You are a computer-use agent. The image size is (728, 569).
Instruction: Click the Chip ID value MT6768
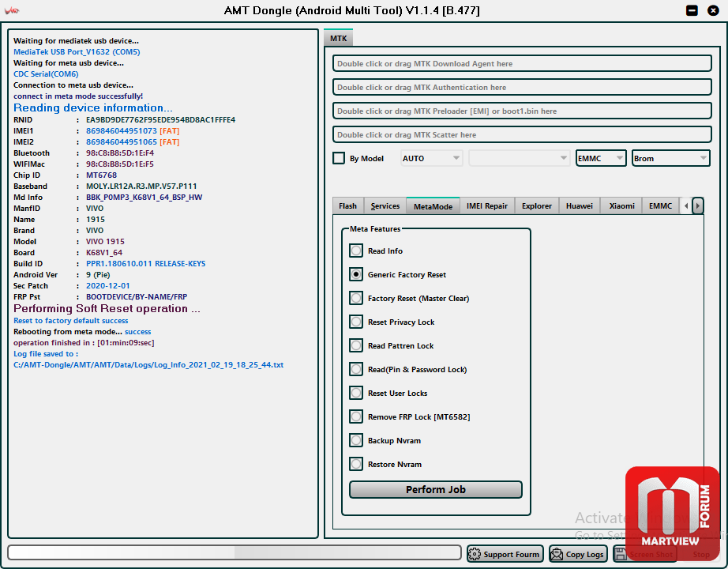tap(101, 175)
